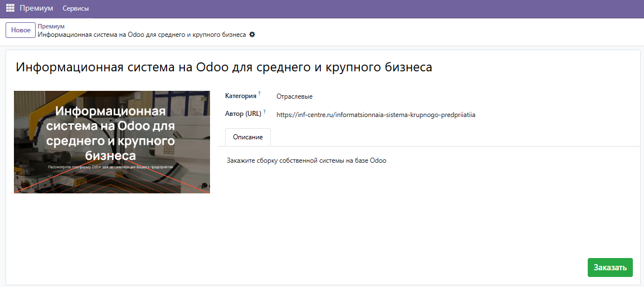Screen dimensions: 644x287
Task: Show help tooltip for Автор (URL) label
Action: (x=265, y=111)
